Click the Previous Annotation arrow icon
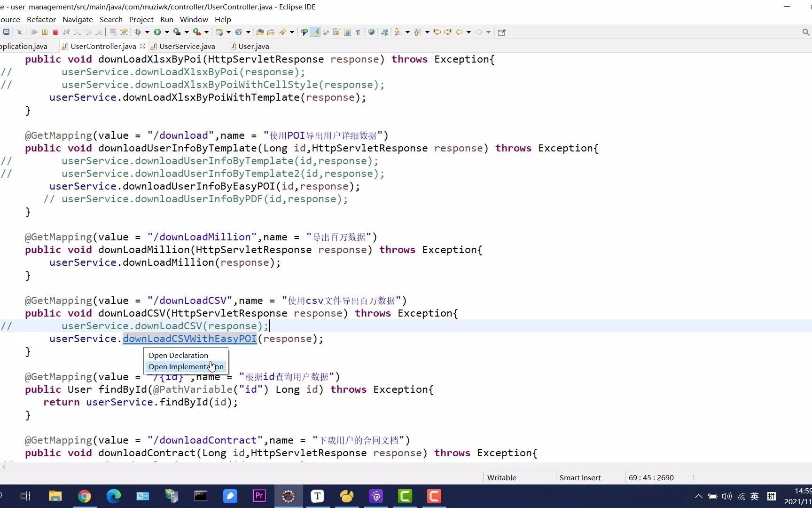 coord(417,32)
